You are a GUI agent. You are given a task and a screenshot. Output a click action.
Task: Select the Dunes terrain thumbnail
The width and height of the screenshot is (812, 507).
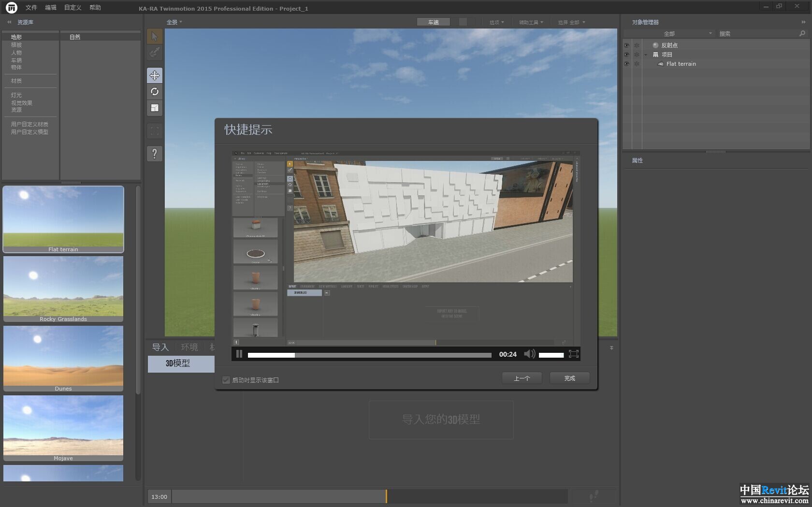tap(63, 359)
